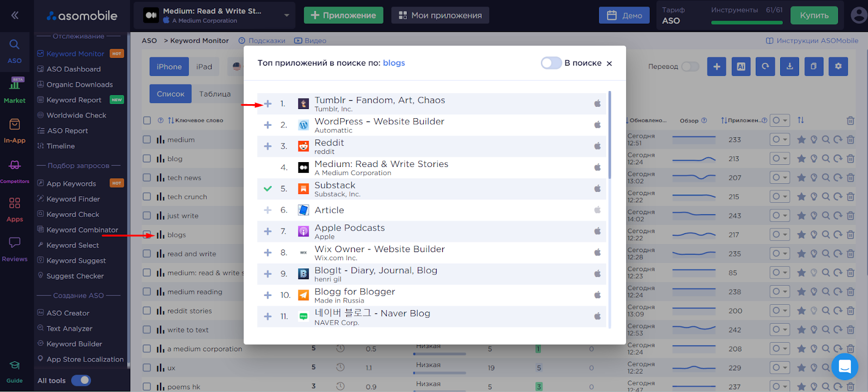Open the user account avatar

tap(859, 15)
